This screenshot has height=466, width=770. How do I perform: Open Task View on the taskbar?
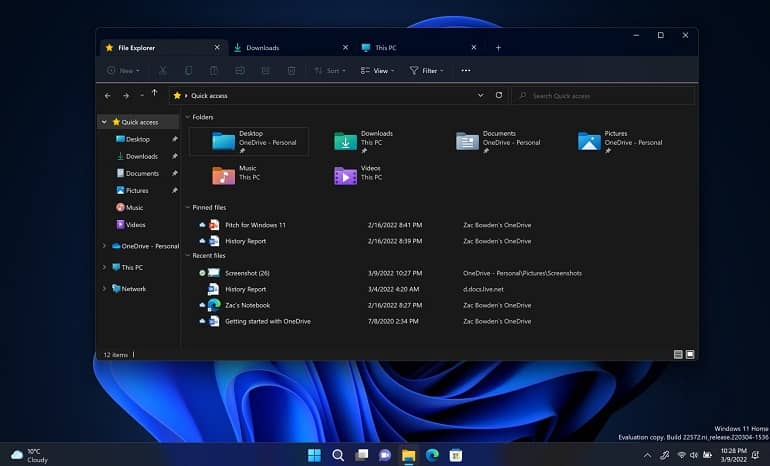click(361, 455)
